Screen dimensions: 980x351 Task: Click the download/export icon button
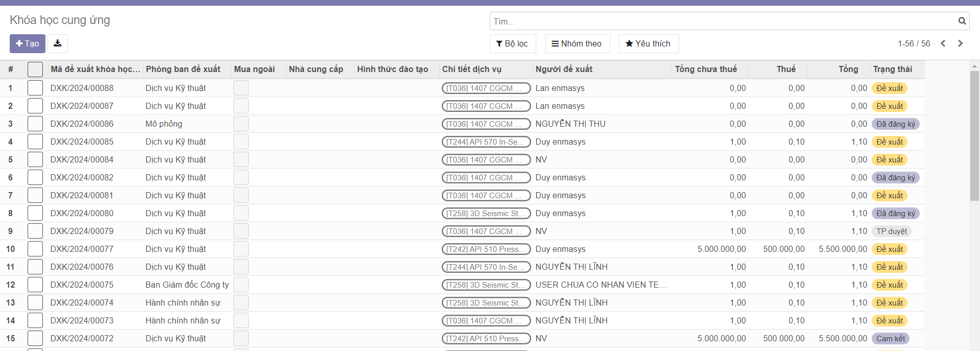tap(58, 43)
